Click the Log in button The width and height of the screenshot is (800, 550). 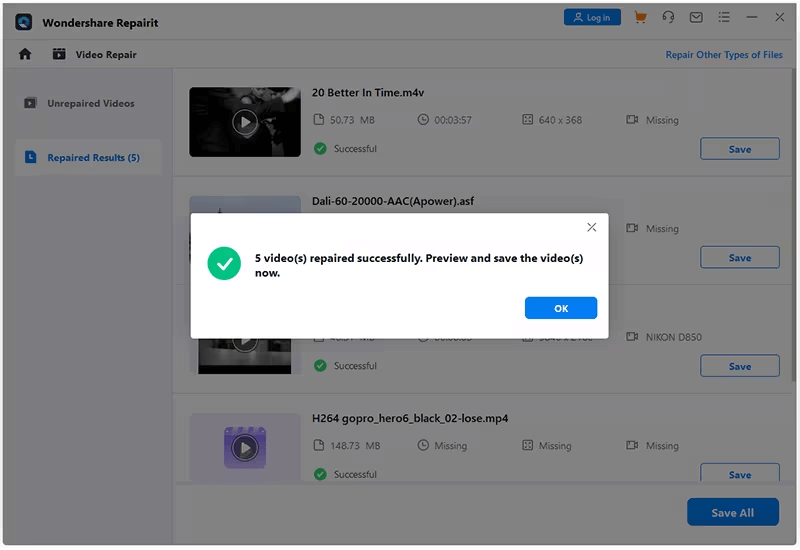coord(592,18)
